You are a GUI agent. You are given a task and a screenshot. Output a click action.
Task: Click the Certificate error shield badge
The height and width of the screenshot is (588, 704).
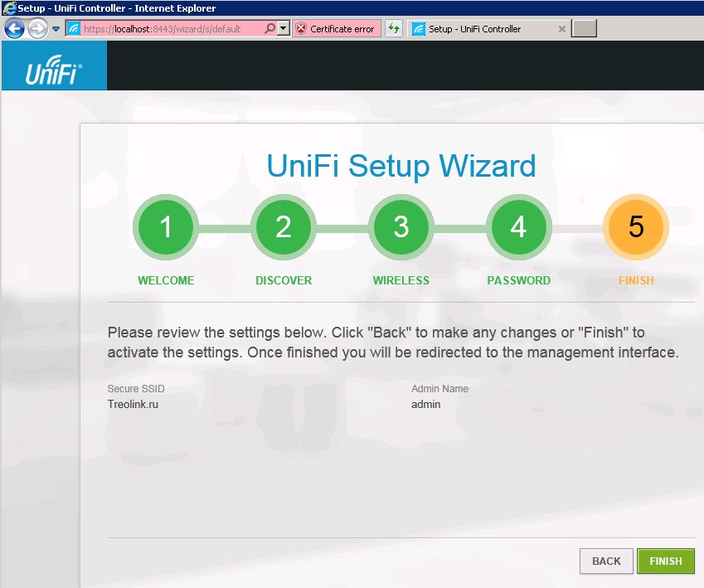[337, 29]
